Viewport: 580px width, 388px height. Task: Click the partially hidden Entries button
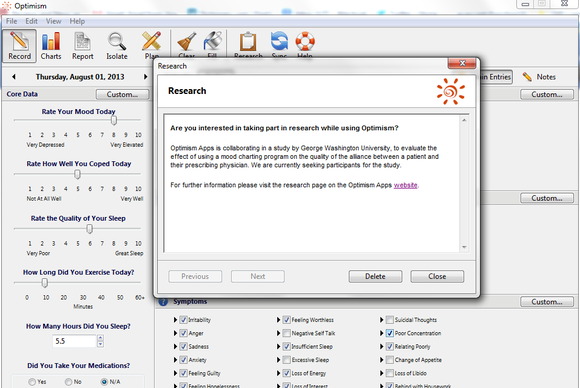point(496,77)
